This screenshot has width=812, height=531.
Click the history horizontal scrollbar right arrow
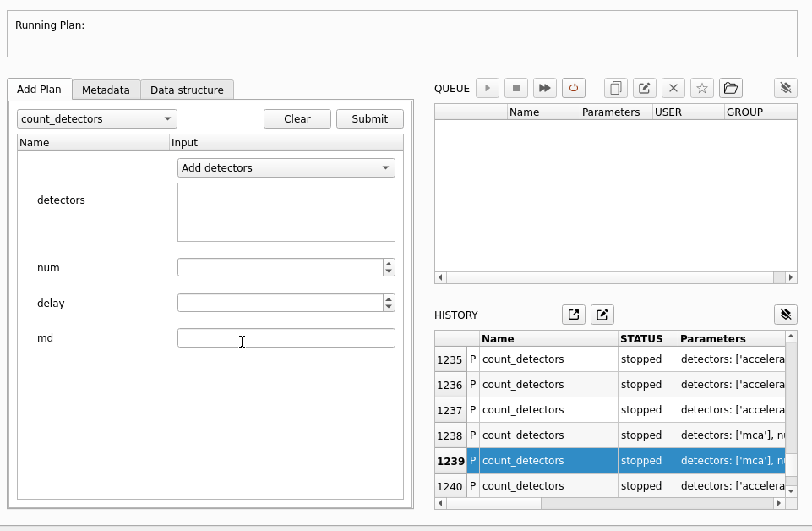click(779, 503)
